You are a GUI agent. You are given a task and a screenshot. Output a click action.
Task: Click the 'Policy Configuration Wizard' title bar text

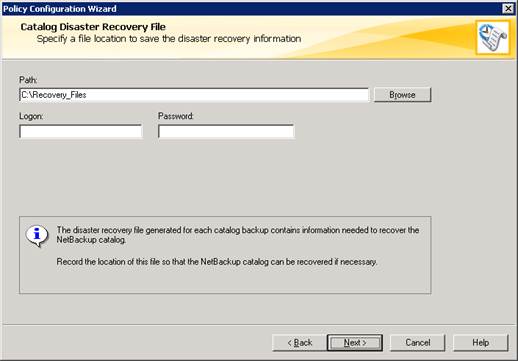[x=60, y=9]
